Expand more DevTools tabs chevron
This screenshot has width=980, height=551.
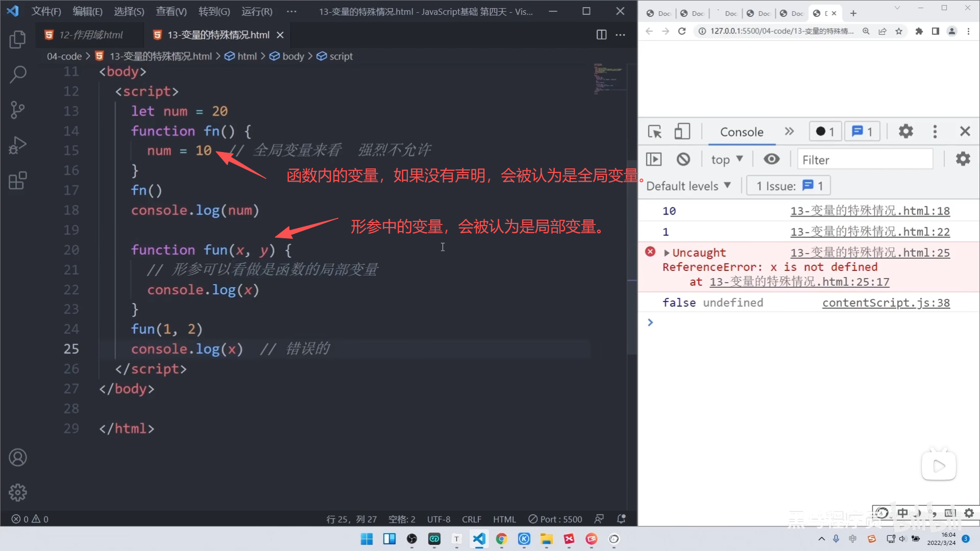tap(789, 132)
